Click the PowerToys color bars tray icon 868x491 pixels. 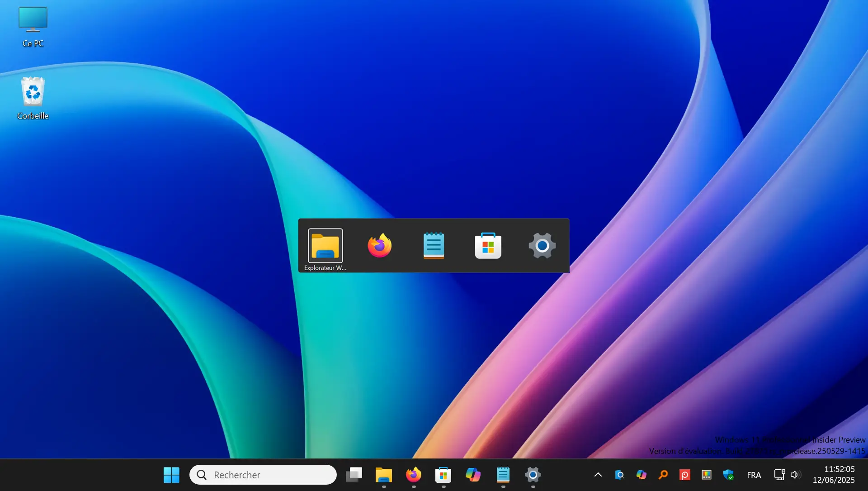coord(707,475)
